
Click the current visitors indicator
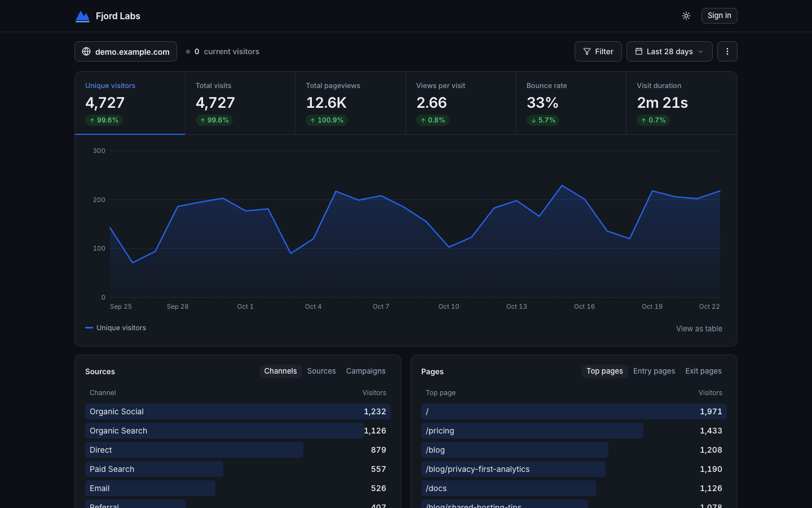pyautogui.click(x=223, y=51)
